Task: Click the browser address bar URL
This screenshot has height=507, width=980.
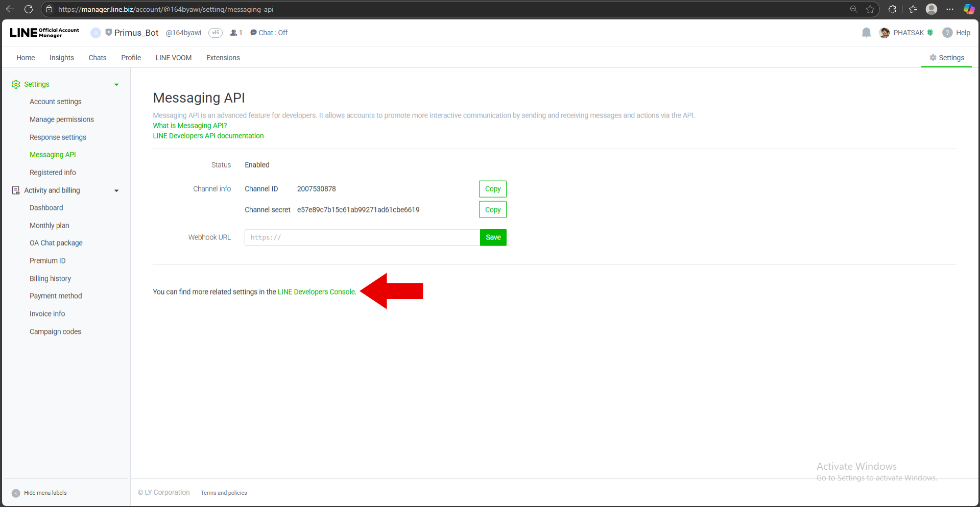Action: tap(166, 9)
